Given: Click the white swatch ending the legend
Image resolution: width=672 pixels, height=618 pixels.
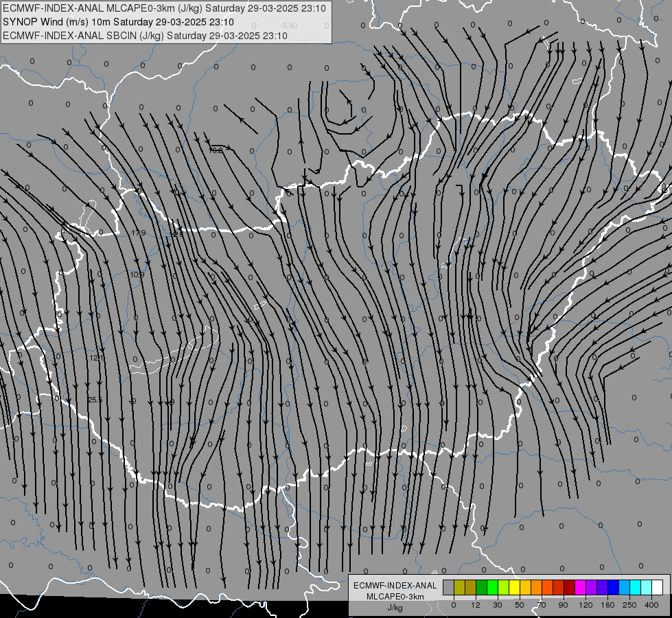Looking at the screenshot, I should pyautogui.click(x=658, y=587).
